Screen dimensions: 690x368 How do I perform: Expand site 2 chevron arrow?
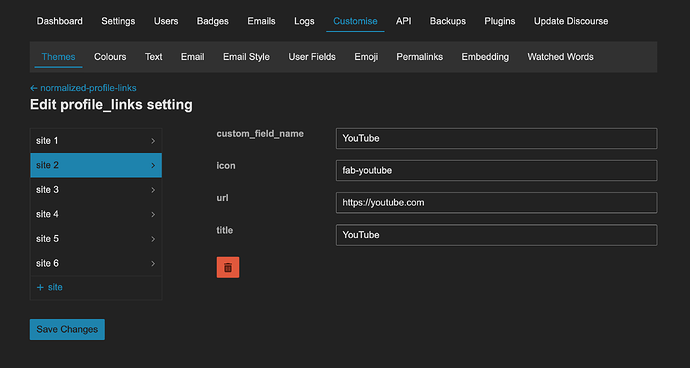153,166
